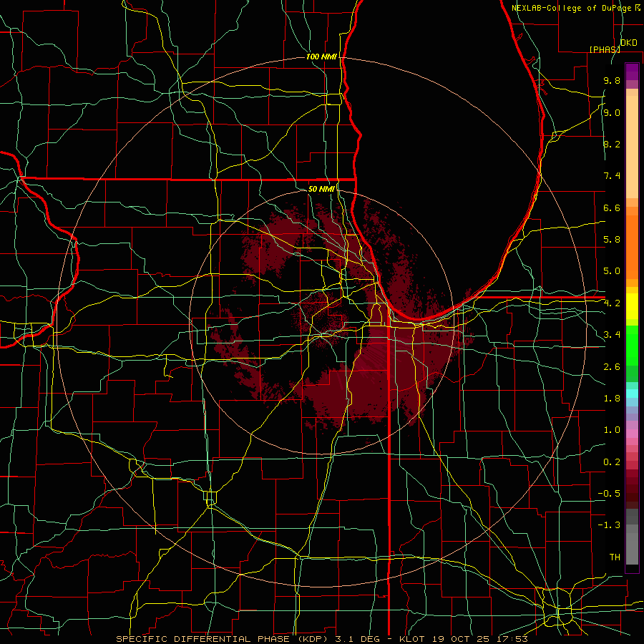Click the bright green segment near 3.4
644x644 pixels.
(x=632, y=346)
